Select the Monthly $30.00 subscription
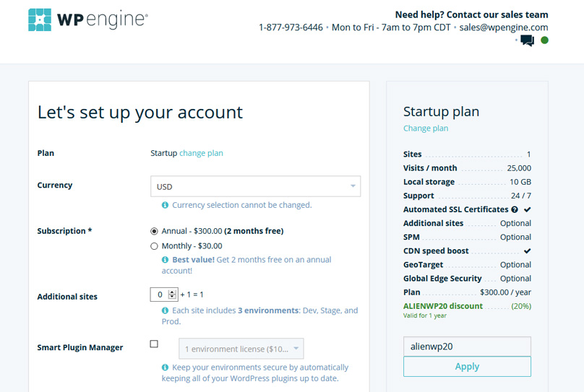584x392 pixels. click(154, 246)
